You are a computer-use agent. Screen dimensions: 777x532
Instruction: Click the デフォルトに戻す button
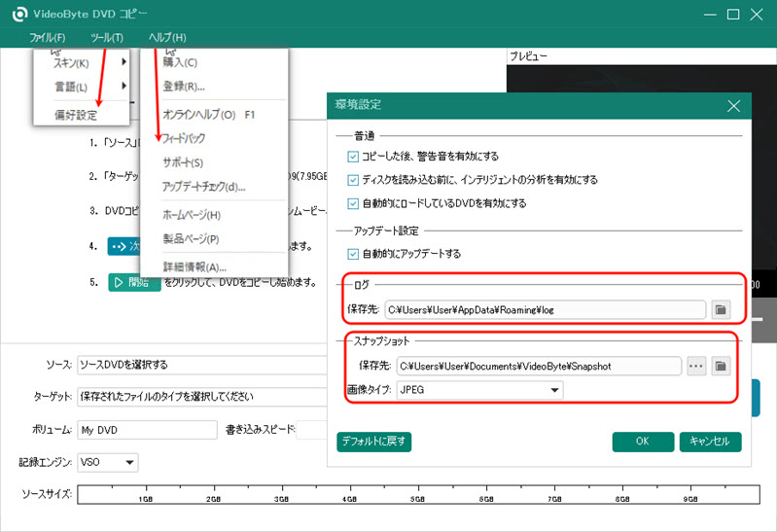pyautogui.click(x=374, y=442)
